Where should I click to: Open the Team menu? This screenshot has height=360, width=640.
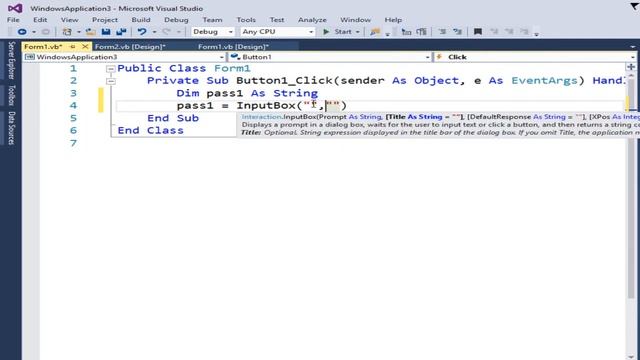(x=213, y=20)
